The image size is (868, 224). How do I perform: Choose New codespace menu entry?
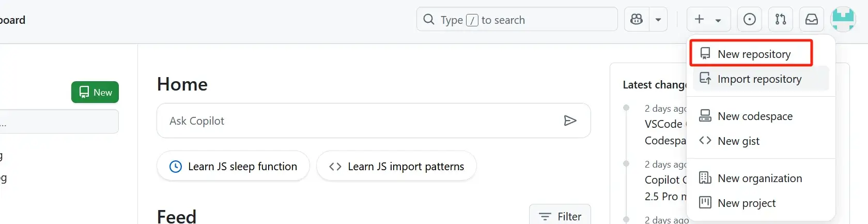tap(754, 116)
